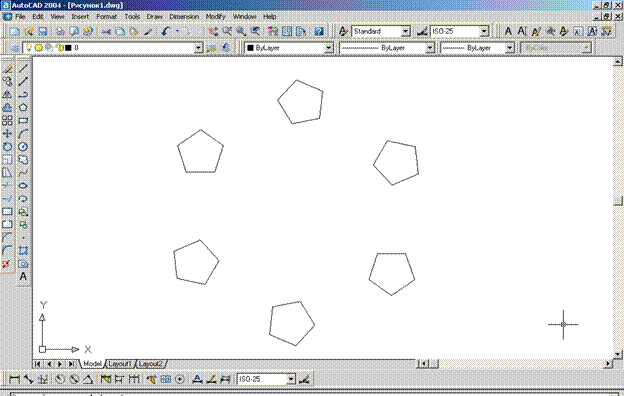Screen dimensions: 624x396
Task: Click the Help question mark icon
Action: [319, 31]
